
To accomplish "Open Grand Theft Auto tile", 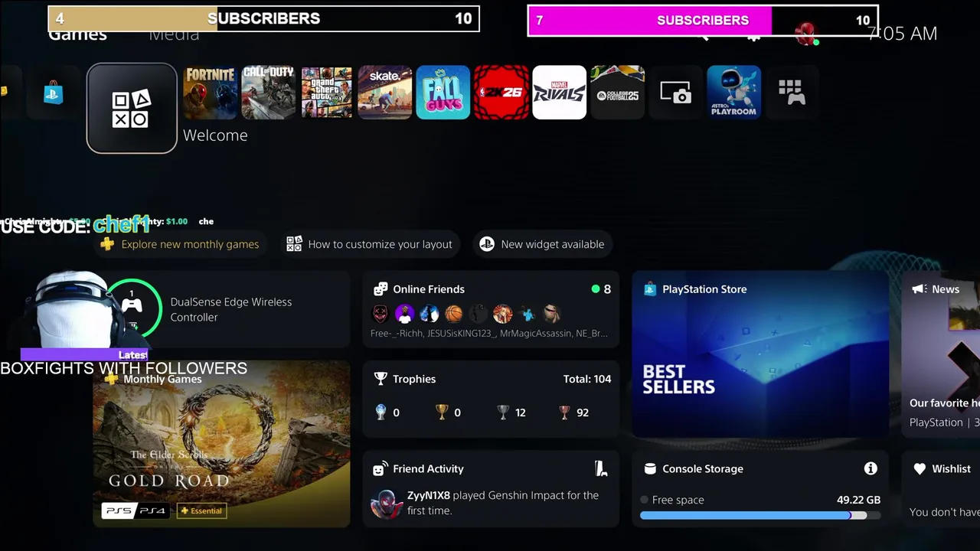I will [327, 93].
